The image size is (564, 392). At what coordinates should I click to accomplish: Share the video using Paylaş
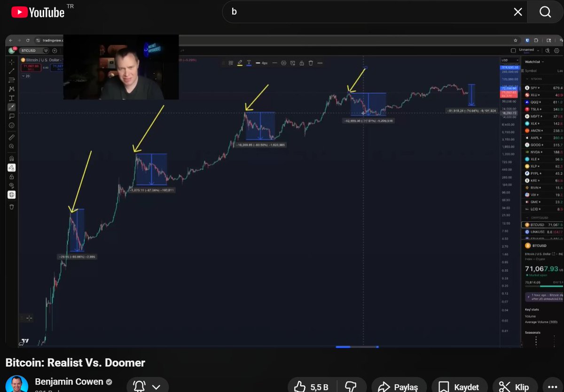coord(399,387)
